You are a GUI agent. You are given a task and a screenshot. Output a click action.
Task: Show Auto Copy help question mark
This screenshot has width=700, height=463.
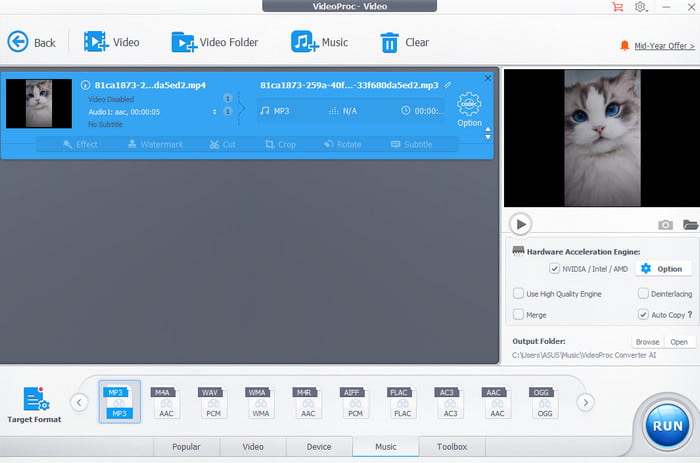point(690,314)
